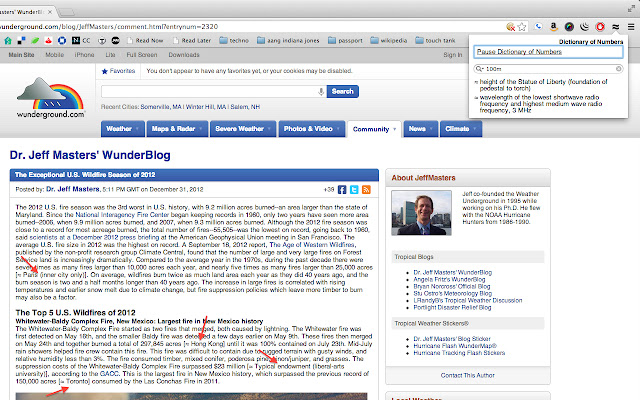This screenshot has height=400, width=640.
Task: Click the Sign In link
Action: click(x=453, y=55)
